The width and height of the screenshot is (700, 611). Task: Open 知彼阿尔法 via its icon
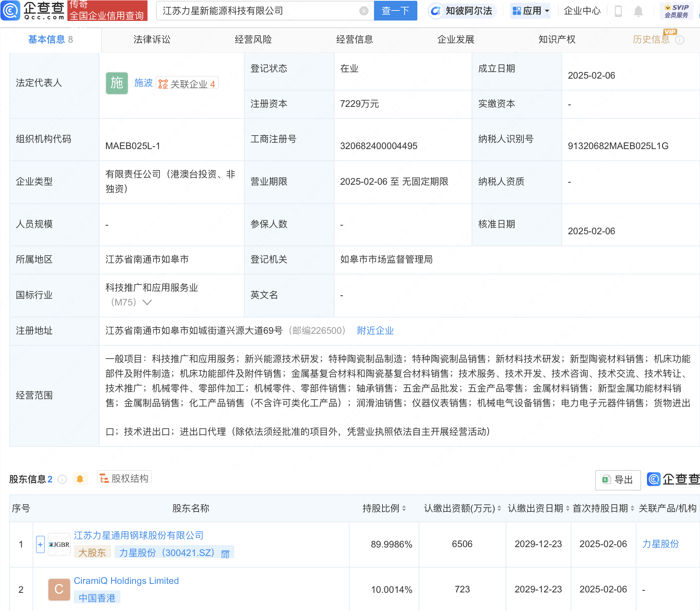click(x=436, y=11)
